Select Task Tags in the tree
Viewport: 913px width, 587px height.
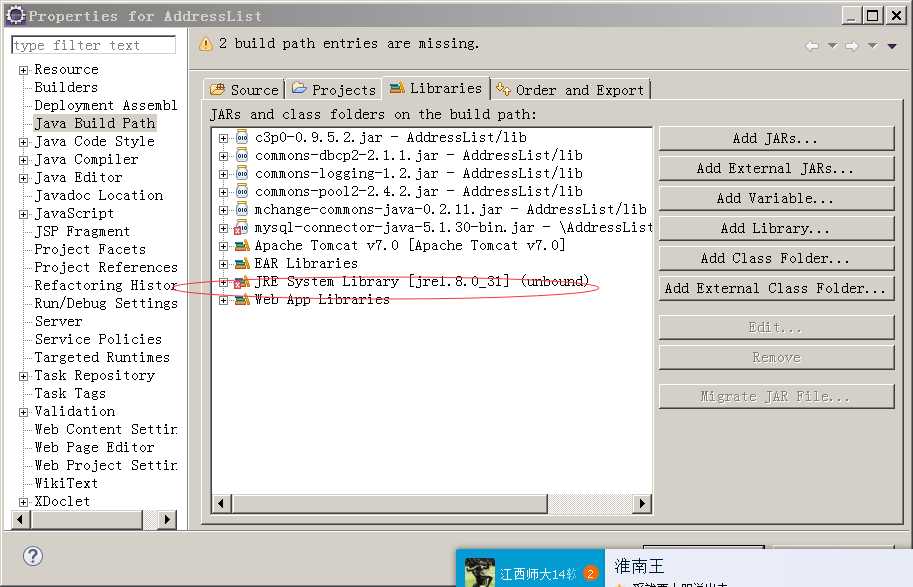pos(70,394)
